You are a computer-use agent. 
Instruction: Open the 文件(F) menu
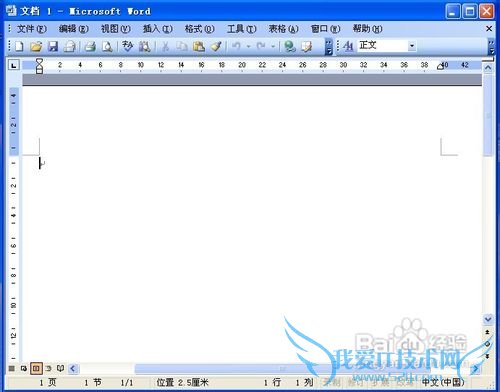32,29
